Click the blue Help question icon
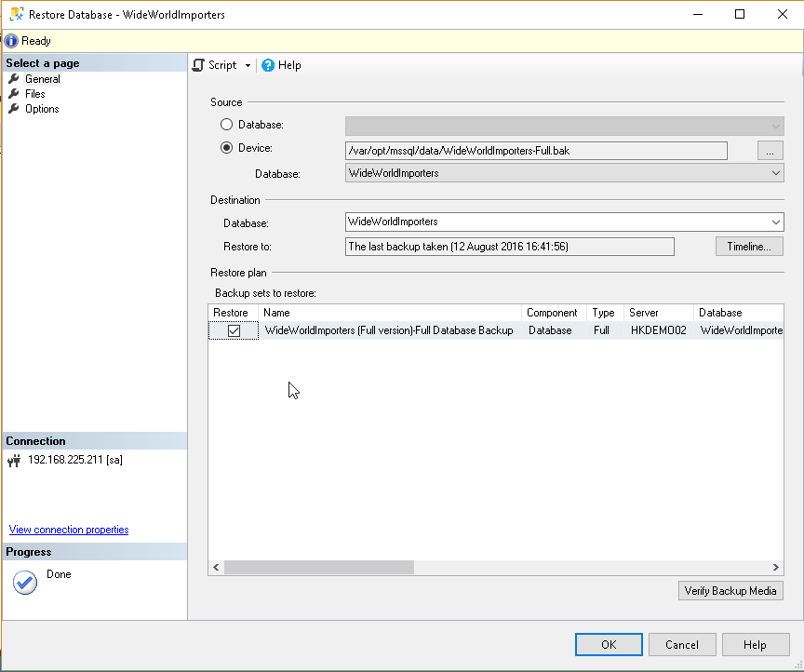This screenshot has width=804, height=672. 268,65
